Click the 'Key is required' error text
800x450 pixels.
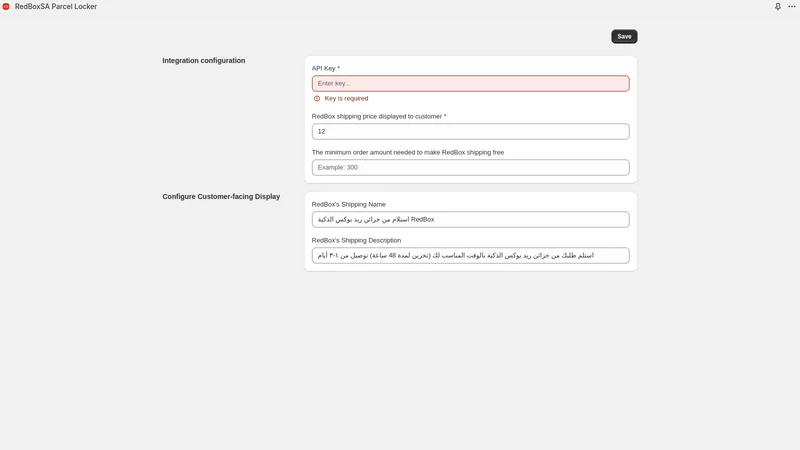click(x=346, y=98)
